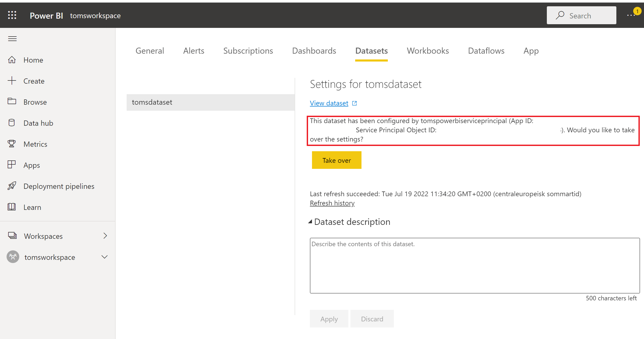Screen dimensions: 644x339
Task: Collapse the navigation pane with hamburger icon
Action: coord(12,38)
